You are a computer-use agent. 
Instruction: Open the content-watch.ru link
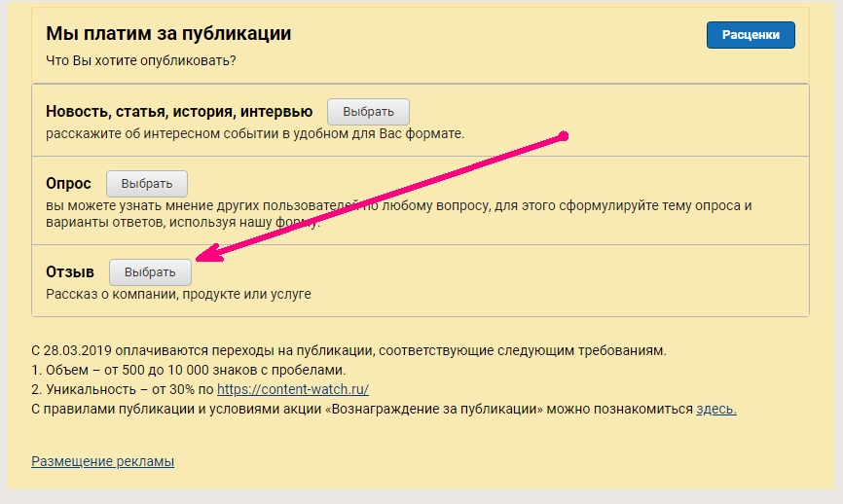tap(292, 389)
